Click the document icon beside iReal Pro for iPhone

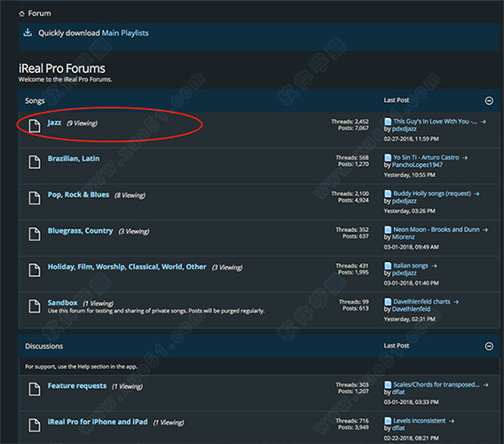(x=35, y=424)
